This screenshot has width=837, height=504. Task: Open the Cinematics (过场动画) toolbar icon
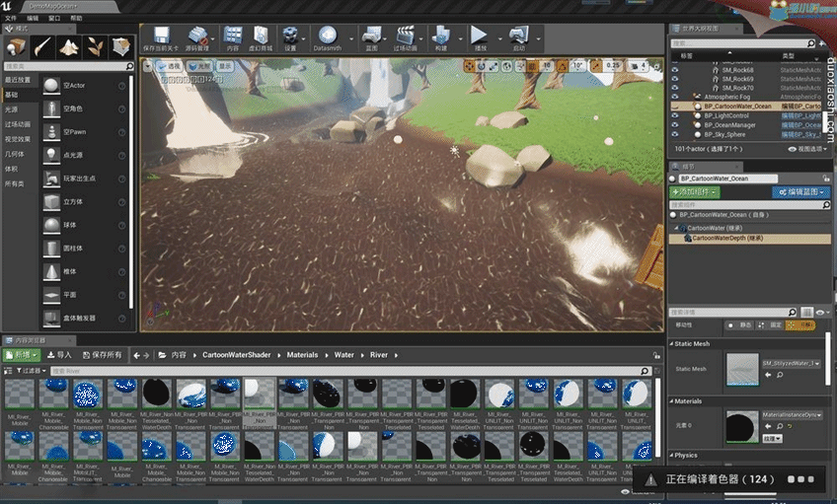[x=405, y=38]
